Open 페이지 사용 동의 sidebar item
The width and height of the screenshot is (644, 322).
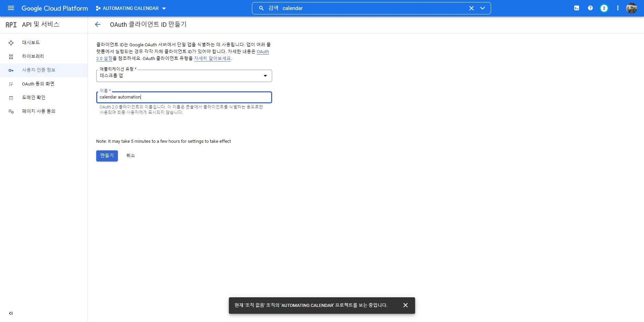pyautogui.click(x=44, y=111)
